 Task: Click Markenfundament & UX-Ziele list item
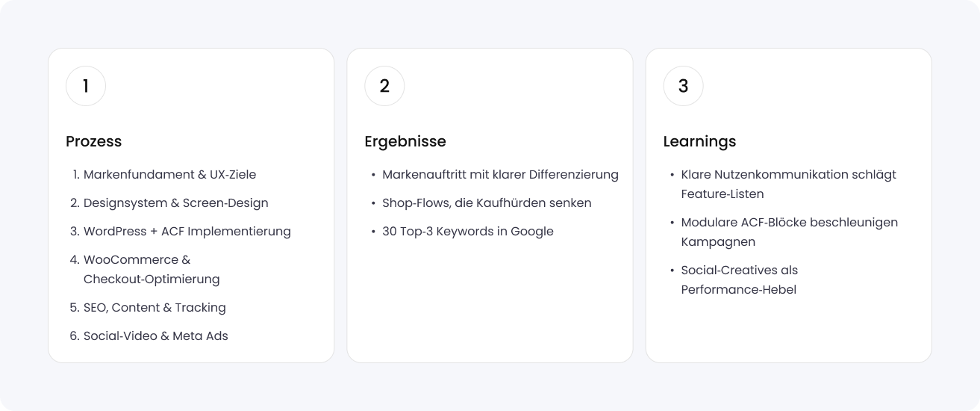point(169,174)
